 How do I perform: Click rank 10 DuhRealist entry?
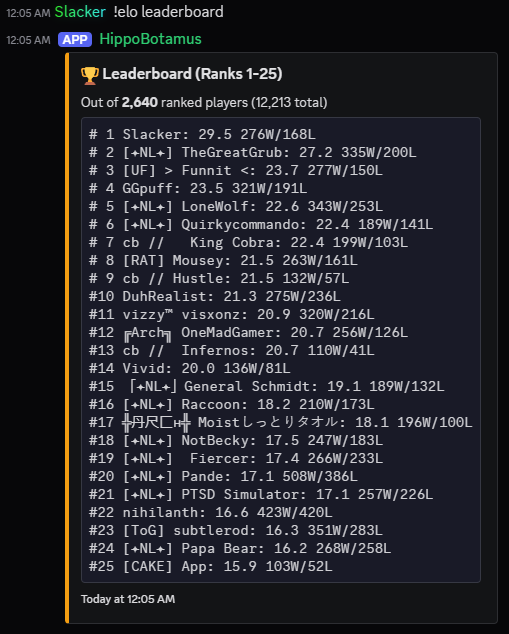(215, 296)
